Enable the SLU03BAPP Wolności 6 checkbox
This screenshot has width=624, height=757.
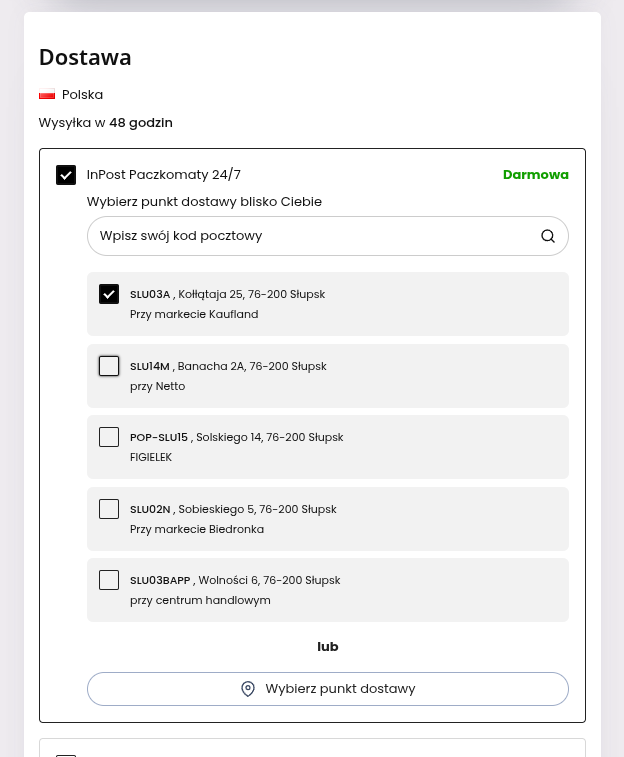pyautogui.click(x=109, y=580)
